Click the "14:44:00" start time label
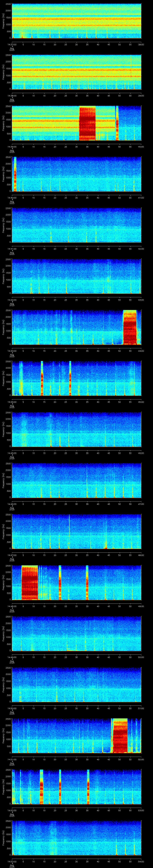Viewport: 153px width, 868px height. tap(12, 402)
